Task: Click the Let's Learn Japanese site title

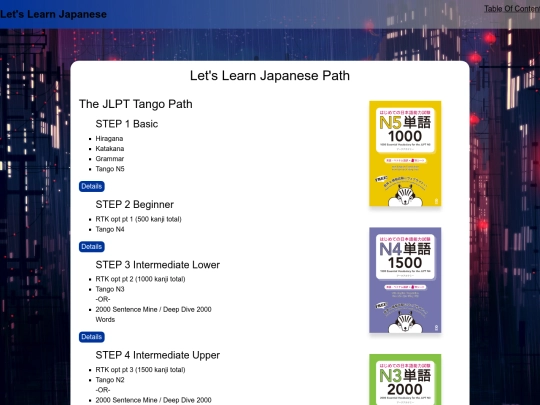Action: 53,14
